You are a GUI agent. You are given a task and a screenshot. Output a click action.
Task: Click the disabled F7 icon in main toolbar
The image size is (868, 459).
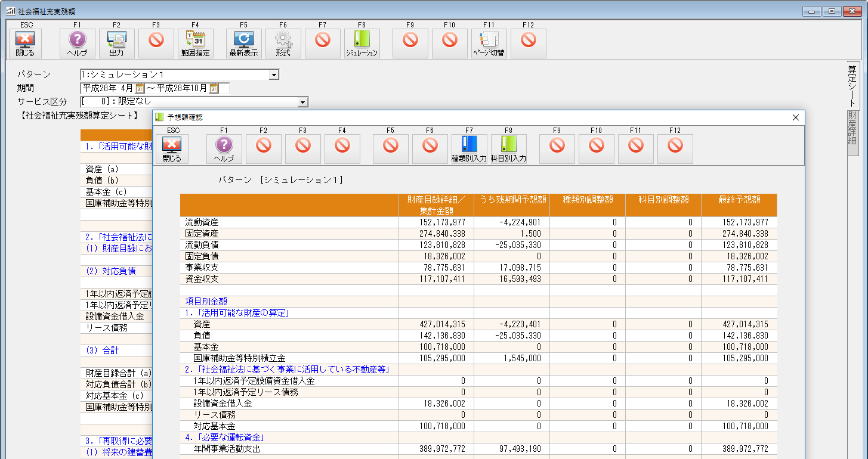(323, 43)
